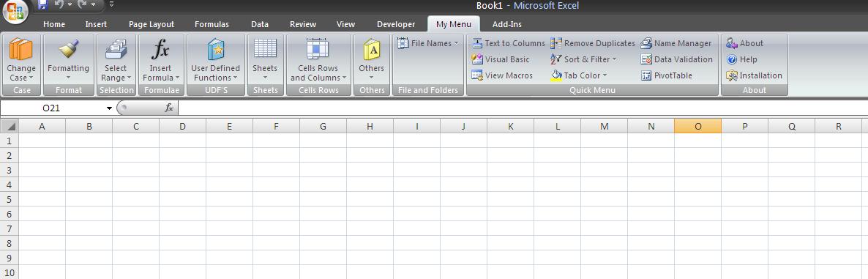Open the Formatting brush menu
Image resolution: width=868 pixels, height=279 pixels.
68,59
